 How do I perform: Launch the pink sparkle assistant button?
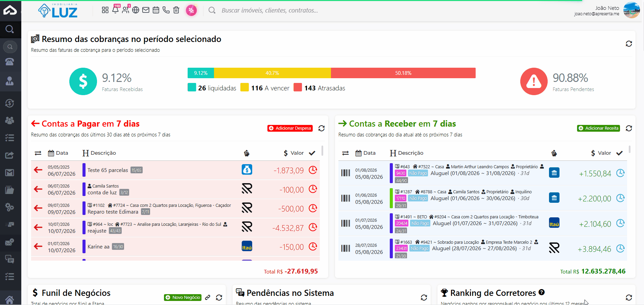click(x=191, y=10)
